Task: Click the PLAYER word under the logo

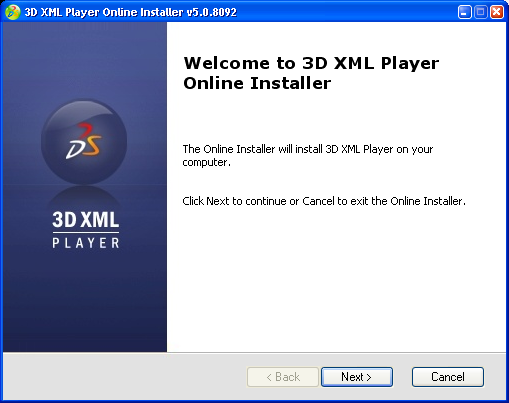Action: [x=86, y=243]
